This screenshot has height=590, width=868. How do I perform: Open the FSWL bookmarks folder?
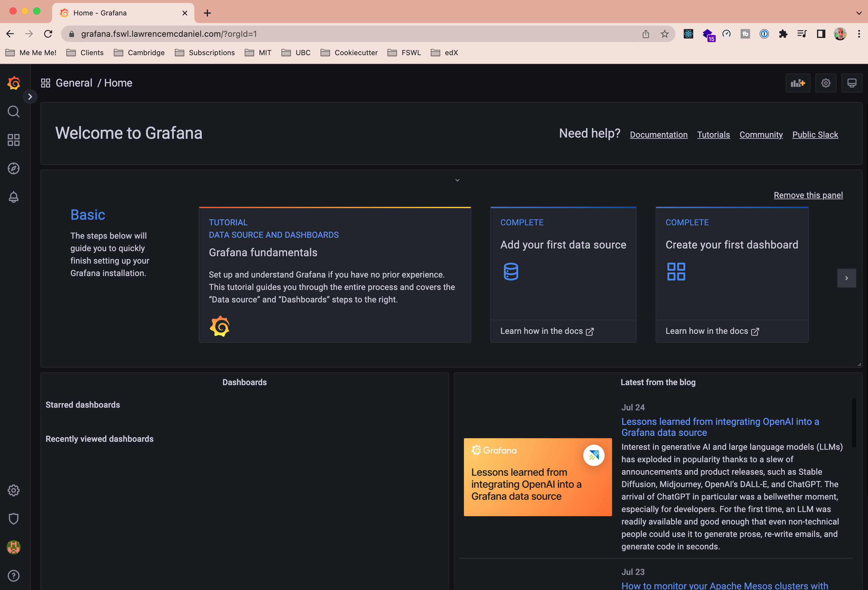point(404,53)
